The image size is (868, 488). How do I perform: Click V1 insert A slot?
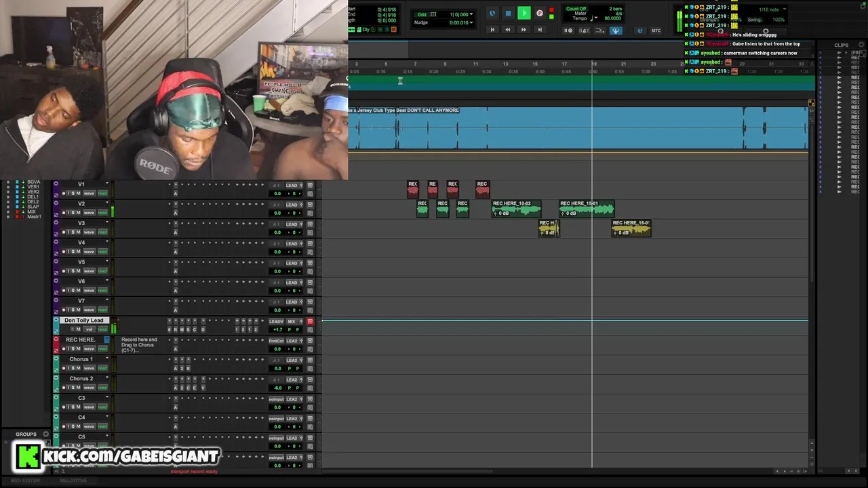click(176, 193)
